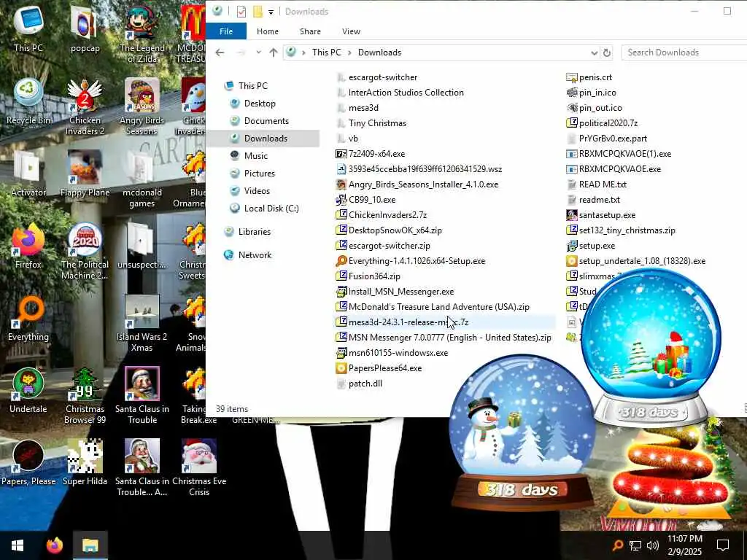This screenshot has height=560, width=747.
Task: Select PapersPlease64.exe file
Action: coord(385,368)
